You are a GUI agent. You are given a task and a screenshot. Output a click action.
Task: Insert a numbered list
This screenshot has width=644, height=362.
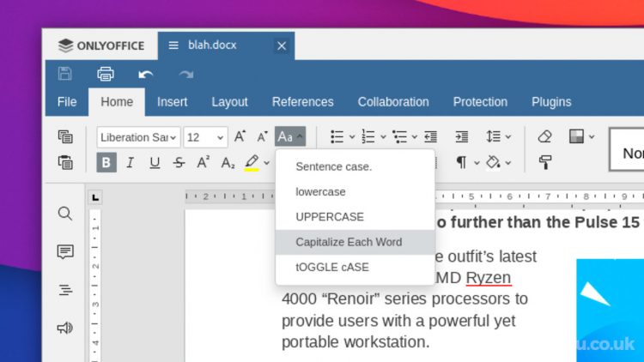(x=368, y=136)
